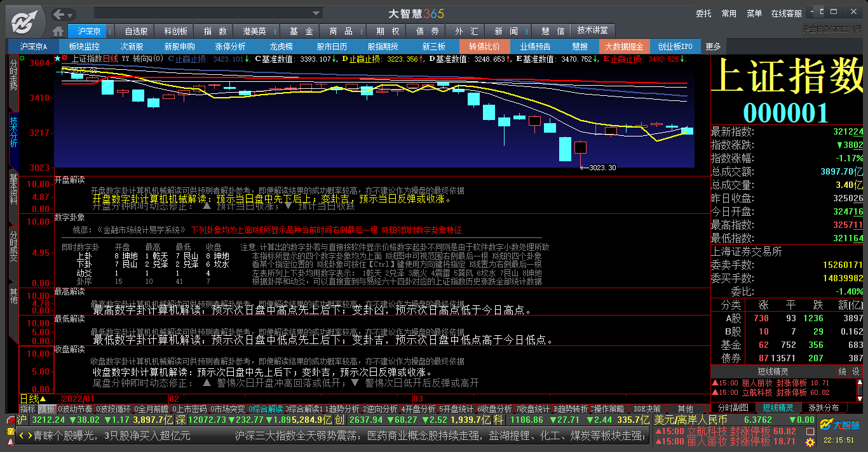868x452 pixels.
Task: Show next news headline arrow
Action: tap(29, 435)
